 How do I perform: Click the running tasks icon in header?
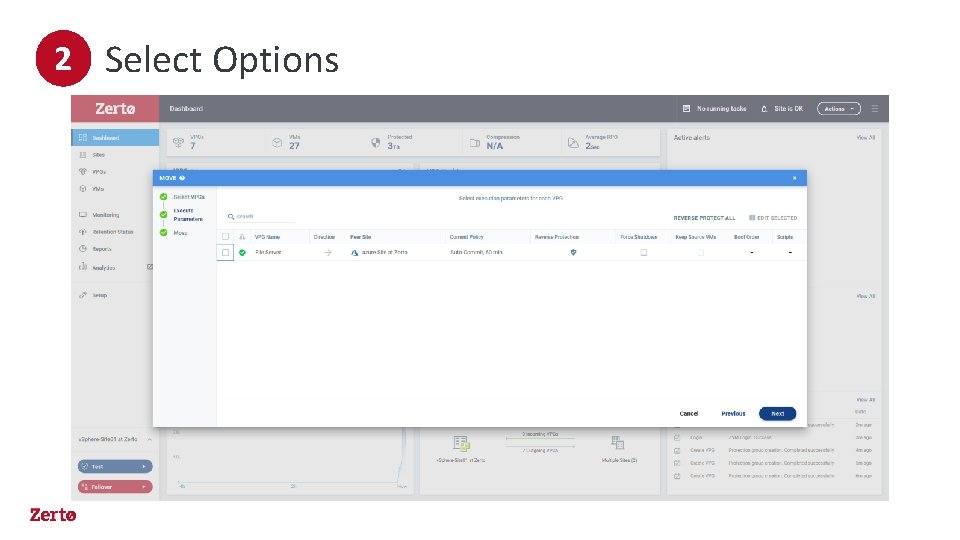[x=686, y=108]
